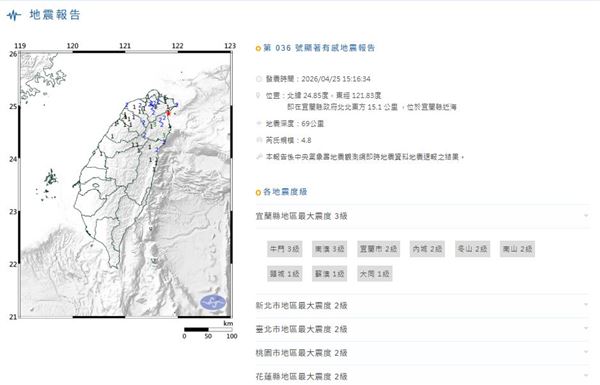Click the depth icon beside 地震深度
Image resolution: width=600 pixels, height=385 pixels.
tap(259, 123)
